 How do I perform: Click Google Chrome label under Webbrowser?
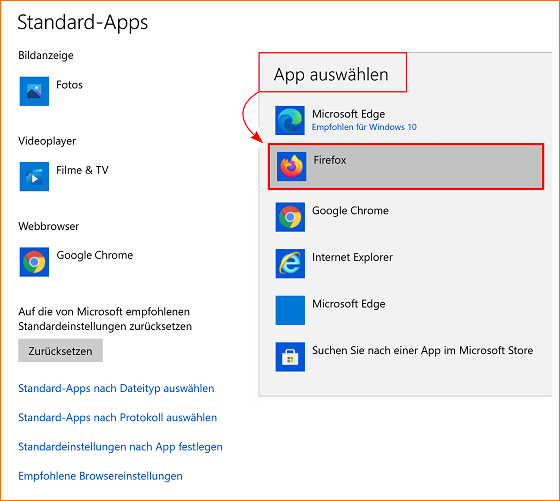pos(95,255)
